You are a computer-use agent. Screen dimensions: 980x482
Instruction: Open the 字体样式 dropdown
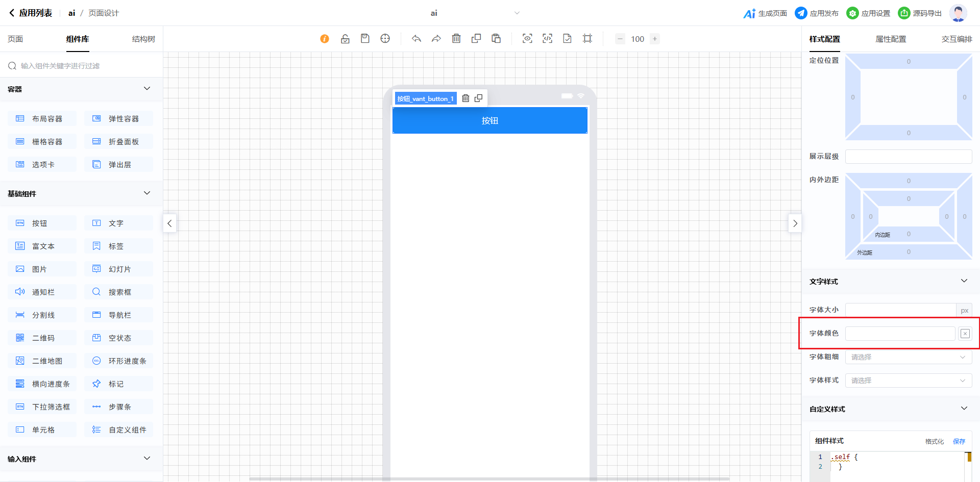pyautogui.click(x=908, y=380)
